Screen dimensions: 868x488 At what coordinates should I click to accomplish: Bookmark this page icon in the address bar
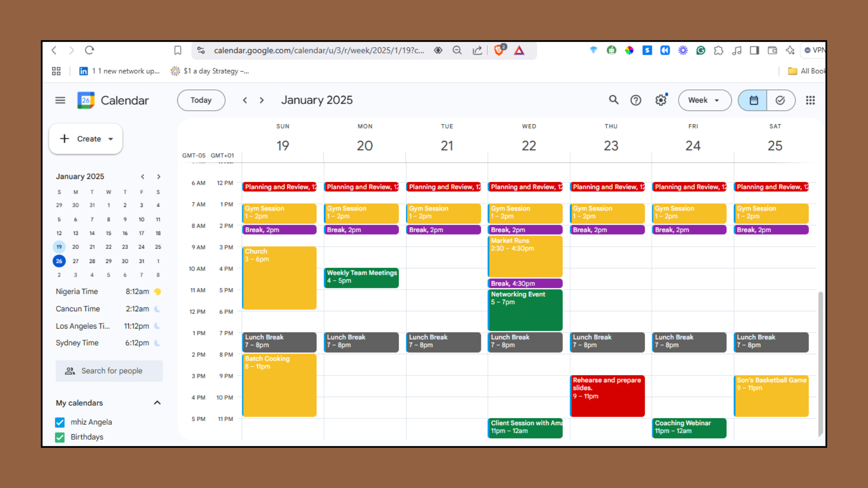click(178, 50)
